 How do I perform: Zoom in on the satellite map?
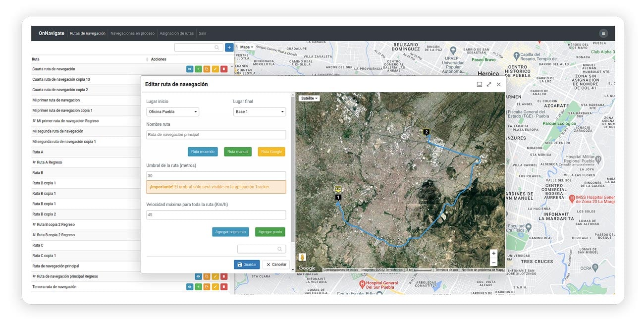click(x=493, y=254)
